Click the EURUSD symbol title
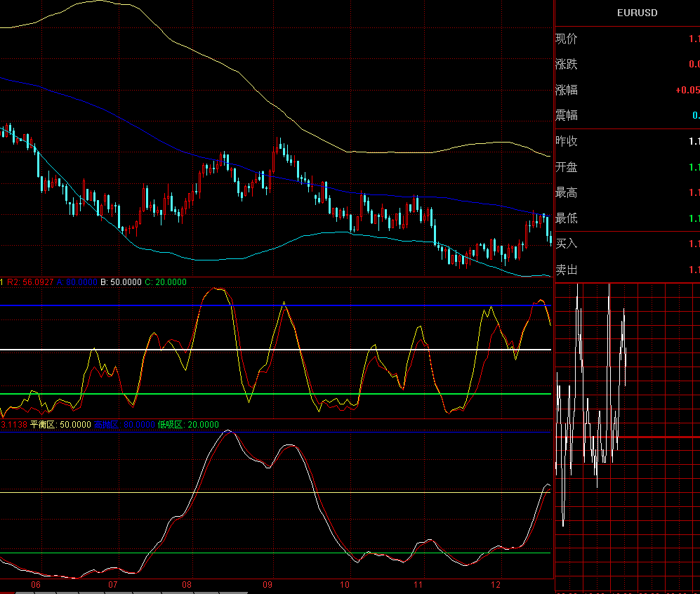The image size is (700, 594). [x=637, y=13]
